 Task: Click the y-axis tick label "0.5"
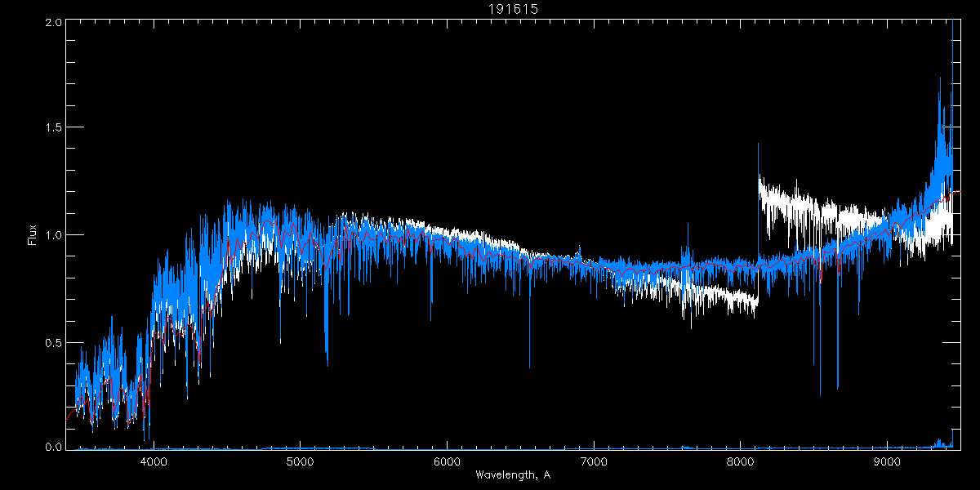[52, 342]
